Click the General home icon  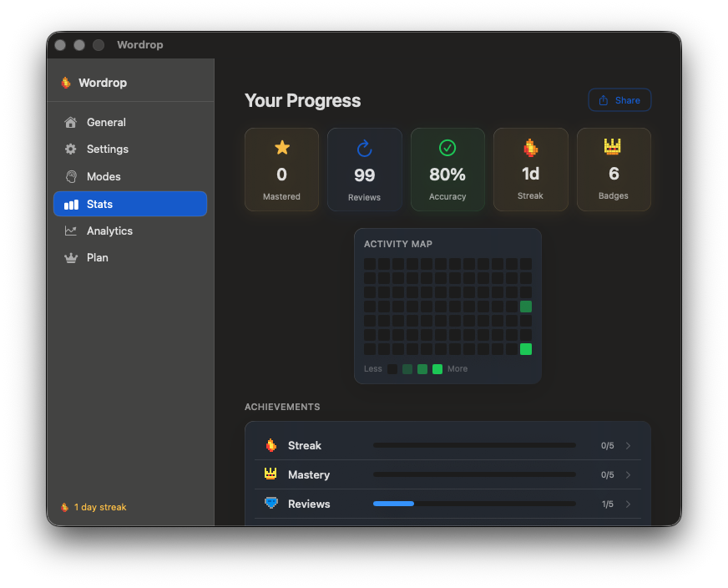[71, 122]
